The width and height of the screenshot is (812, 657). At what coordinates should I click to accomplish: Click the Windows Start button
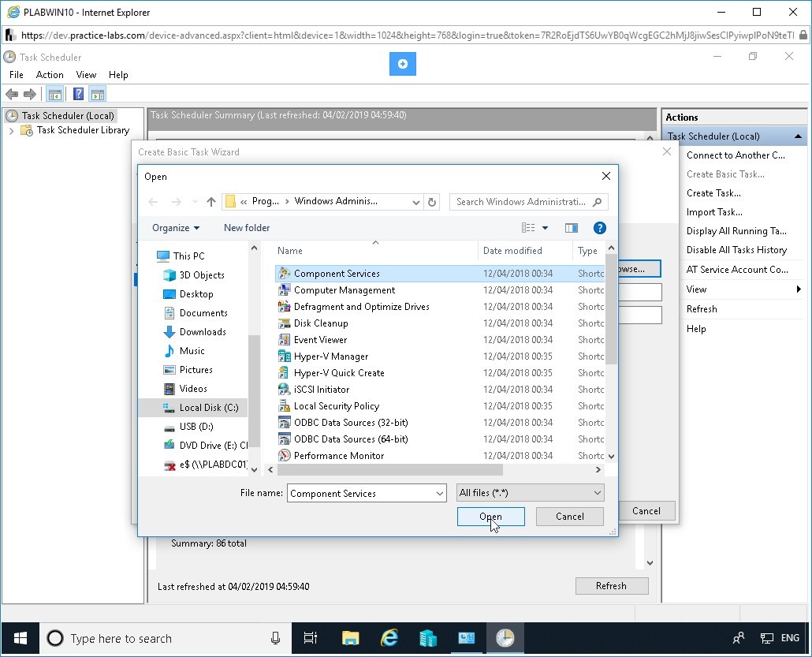20,638
